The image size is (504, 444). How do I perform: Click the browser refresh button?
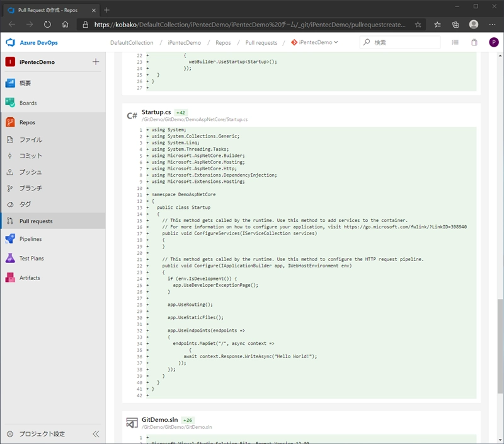(47, 25)
